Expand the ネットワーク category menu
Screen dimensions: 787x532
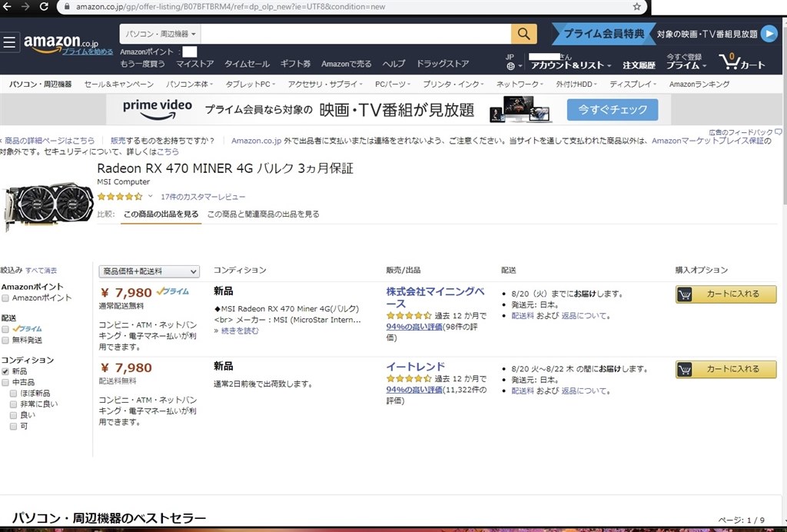click(x=520, y=85)
